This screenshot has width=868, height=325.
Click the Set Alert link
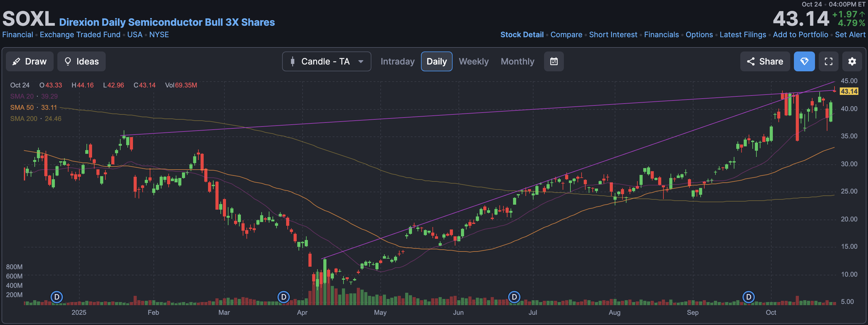point(850,35)
